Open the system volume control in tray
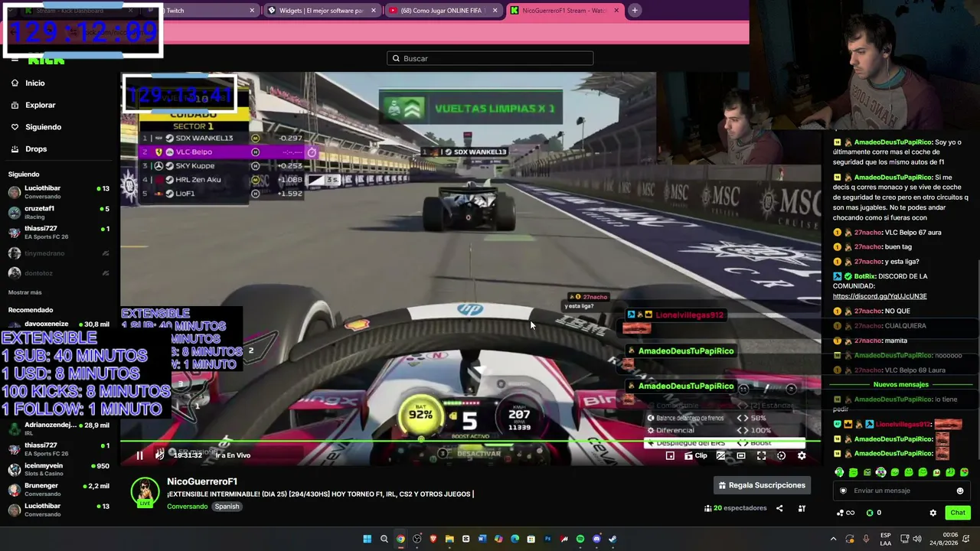The width and height of the screenshot is (980, 551). point(918,539)
